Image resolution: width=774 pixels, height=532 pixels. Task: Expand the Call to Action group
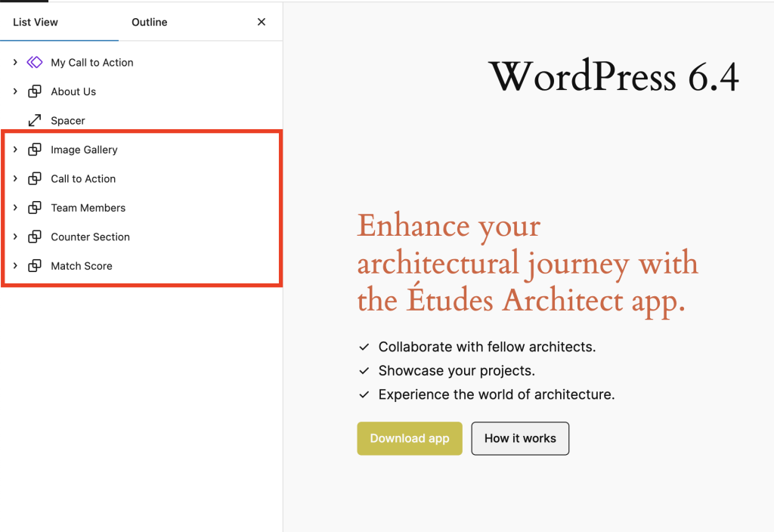coord(15,178)
